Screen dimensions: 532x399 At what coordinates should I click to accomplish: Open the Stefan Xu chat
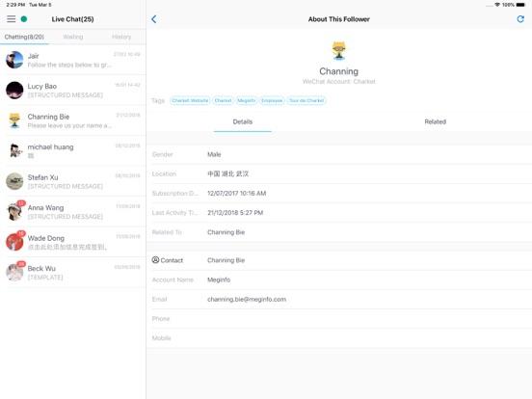point(73,181)
